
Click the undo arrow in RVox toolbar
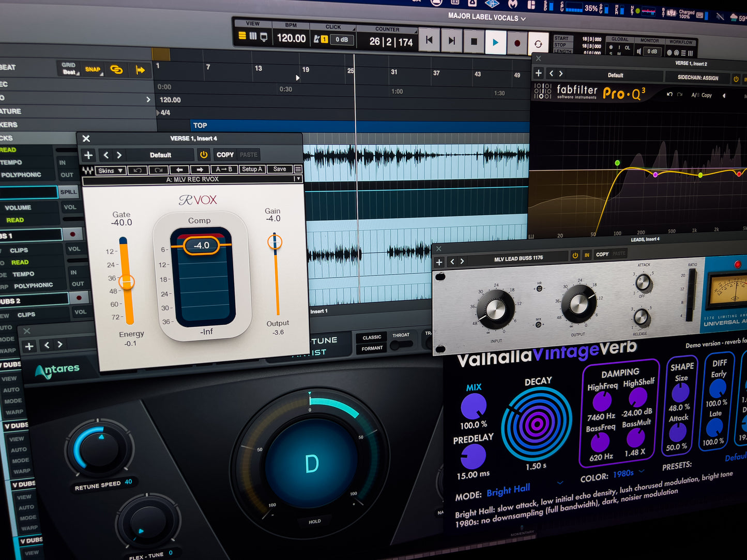click(138, 170)
